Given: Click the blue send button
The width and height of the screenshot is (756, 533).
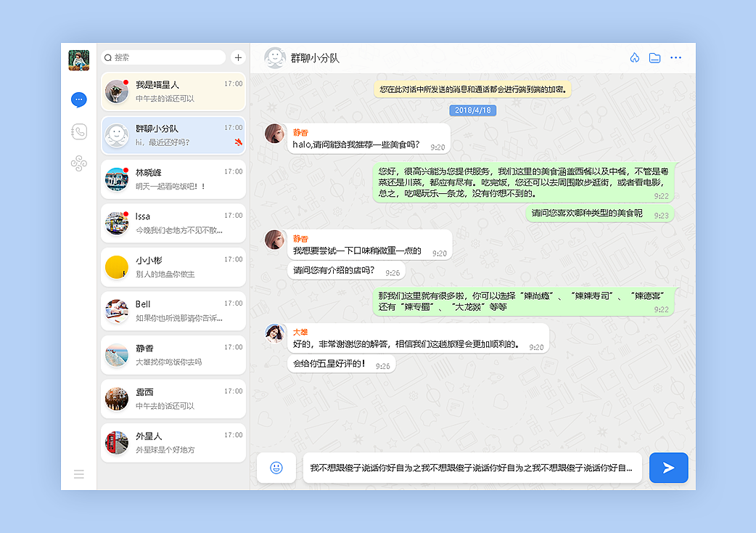Looking at the screenshot, I should (x=668, y=468).
